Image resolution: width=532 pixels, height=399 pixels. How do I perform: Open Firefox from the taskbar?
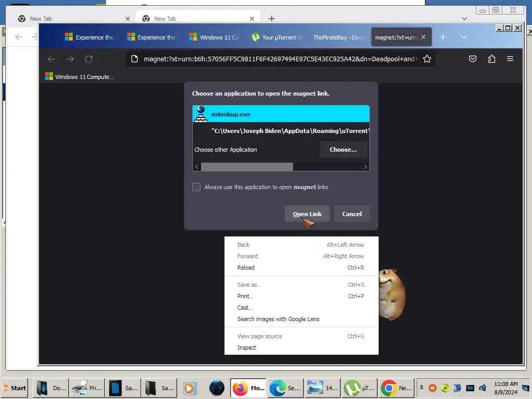pos(248,388)
